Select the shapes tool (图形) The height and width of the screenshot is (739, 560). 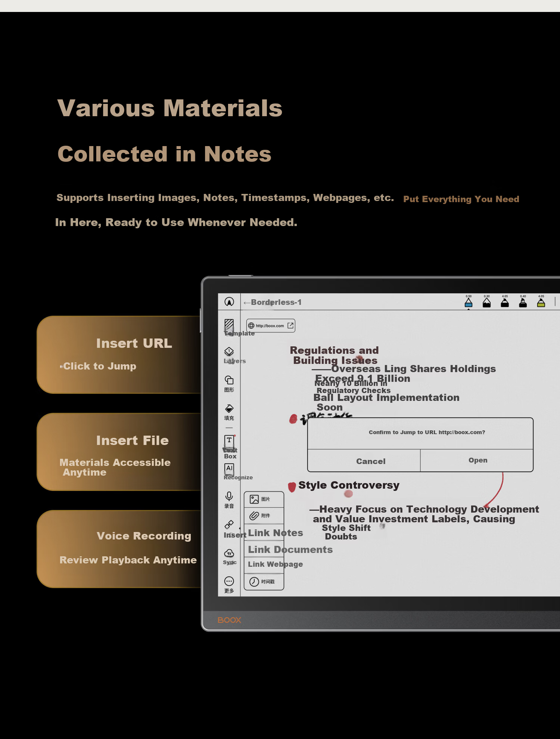click(x=229, y=384)
